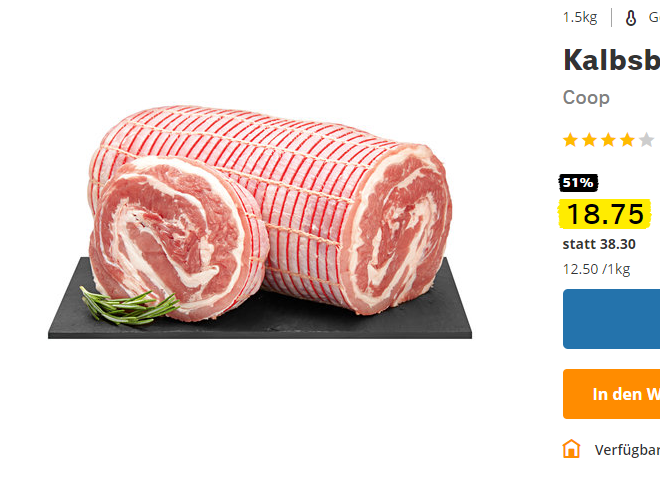Screen dimensions: 660x493
Task: Click the 12.50 /1kg unit price
Action: pyautogui.click(x=596, y=269)
